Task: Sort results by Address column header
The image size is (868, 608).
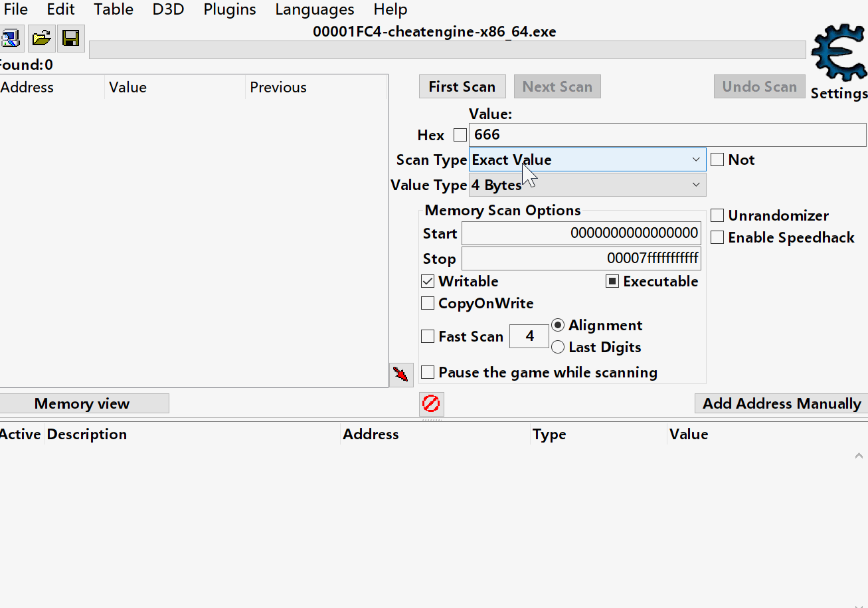Action: click(x=52, y=87)
